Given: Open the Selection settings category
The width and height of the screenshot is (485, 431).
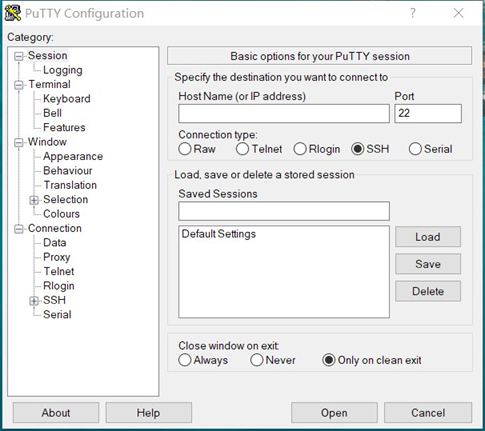Looking at the screenshot, I should pyautogui.click(x=65, y=199).
